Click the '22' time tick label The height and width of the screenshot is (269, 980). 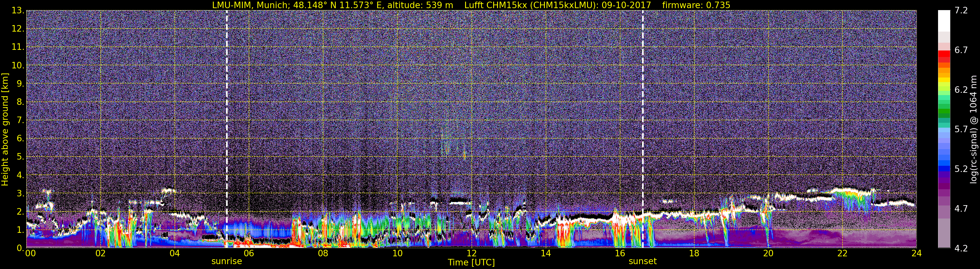click(x=842, y=253)
